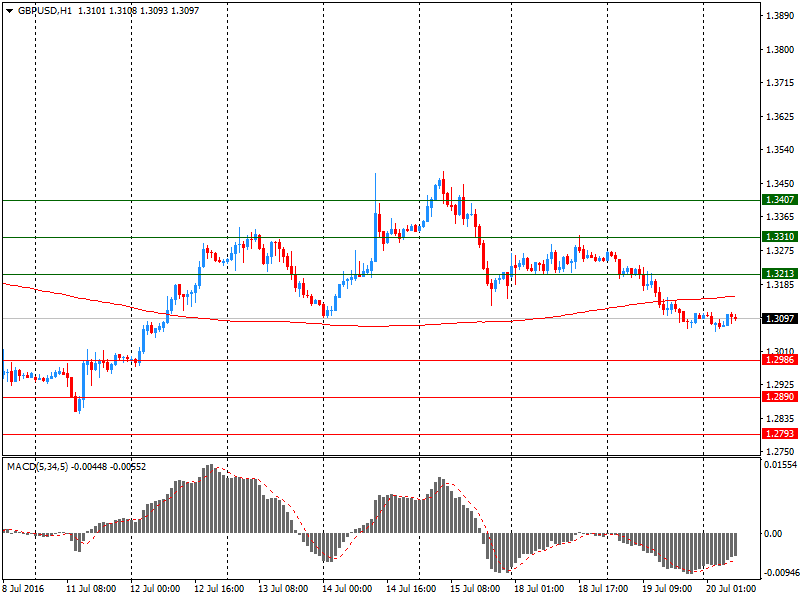Select the 1.3310 green level label

pos(780,237)
